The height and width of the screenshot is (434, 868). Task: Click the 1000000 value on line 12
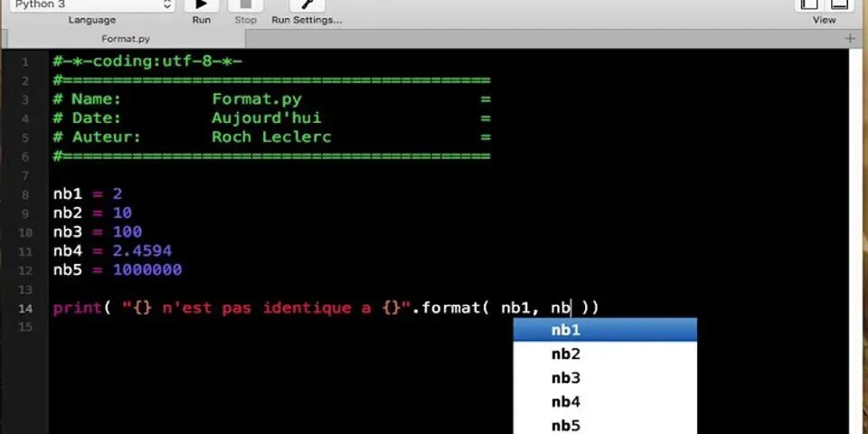point(147,269)
